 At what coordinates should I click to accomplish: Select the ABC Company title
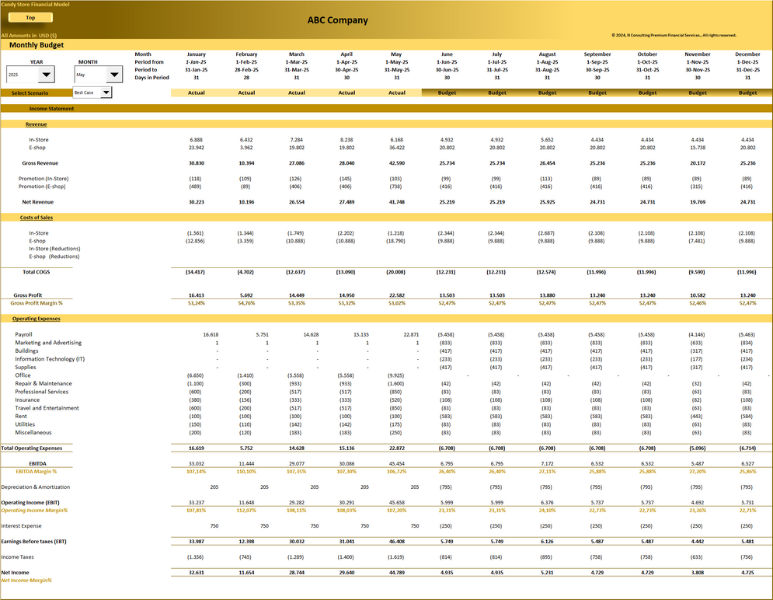[338, 20]
